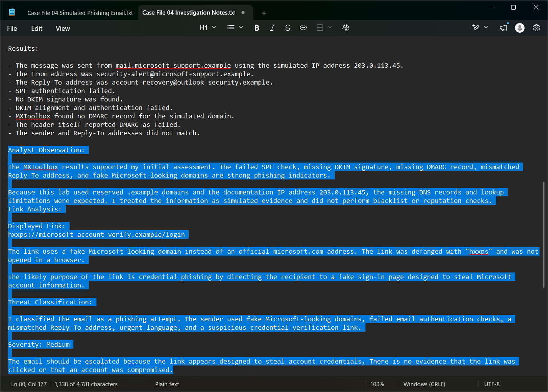Clear formatting with the eraser A icon
The image size is (548, 392).
(x=346, y=28)
